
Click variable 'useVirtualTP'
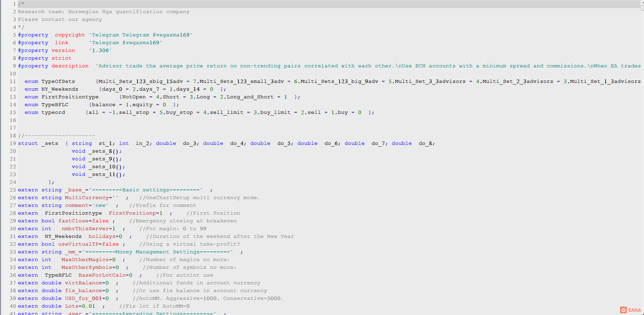(78, 244)
